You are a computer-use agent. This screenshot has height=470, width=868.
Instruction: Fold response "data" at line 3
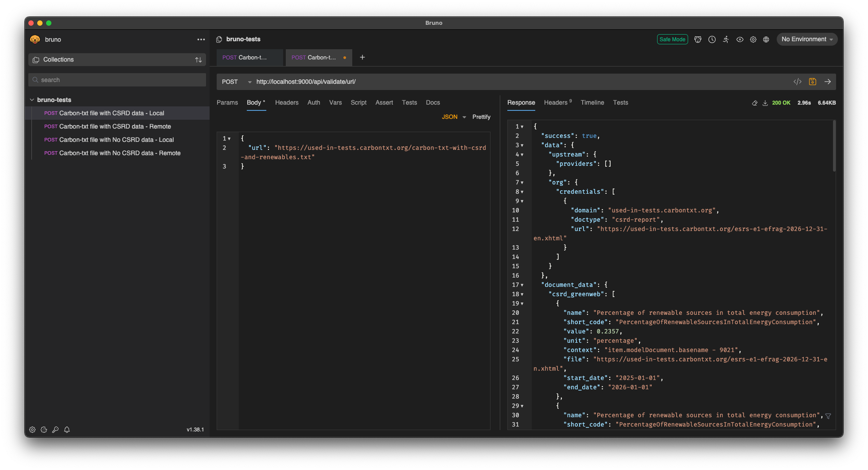point(522,145)
